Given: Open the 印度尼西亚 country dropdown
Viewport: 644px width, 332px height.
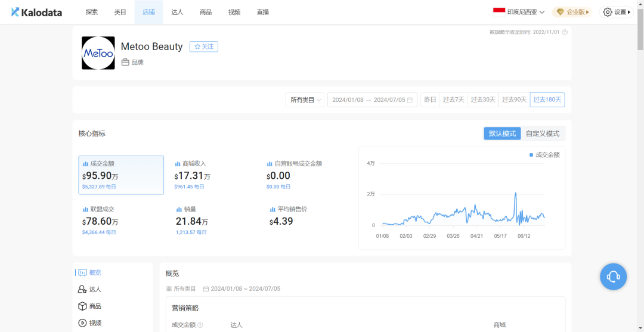Looking at the screenshot, I should coord(518,12).
